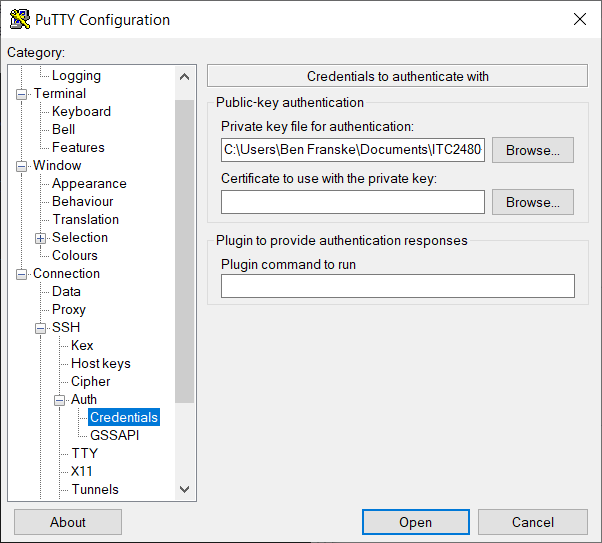Browse for the private key file
The height and width of the screenshot is (543, 602).
(532, 150)
